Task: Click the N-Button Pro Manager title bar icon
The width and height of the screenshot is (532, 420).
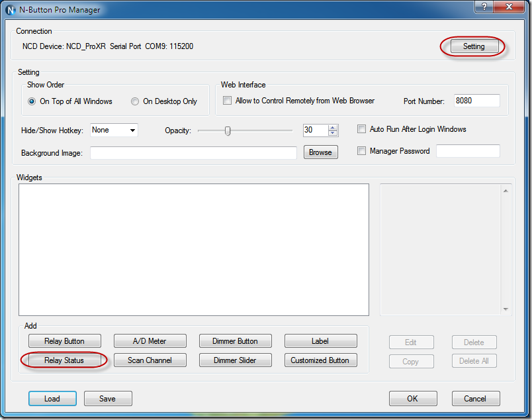Action: tap(11, 10)
